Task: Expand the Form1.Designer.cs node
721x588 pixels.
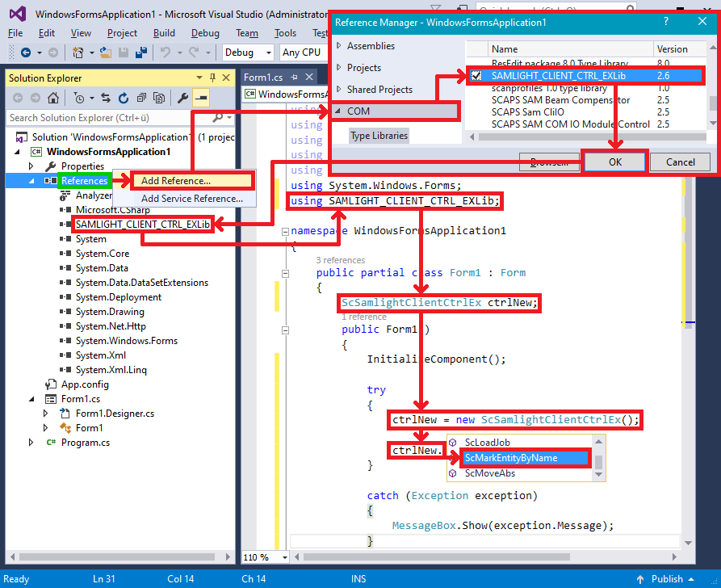Action: tap(45, 414)
